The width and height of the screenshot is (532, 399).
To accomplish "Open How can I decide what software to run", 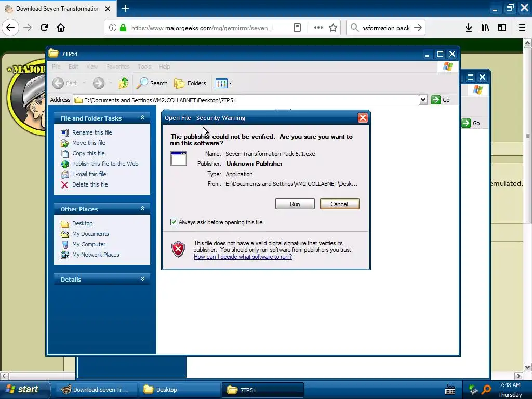I will click(243, 257).
